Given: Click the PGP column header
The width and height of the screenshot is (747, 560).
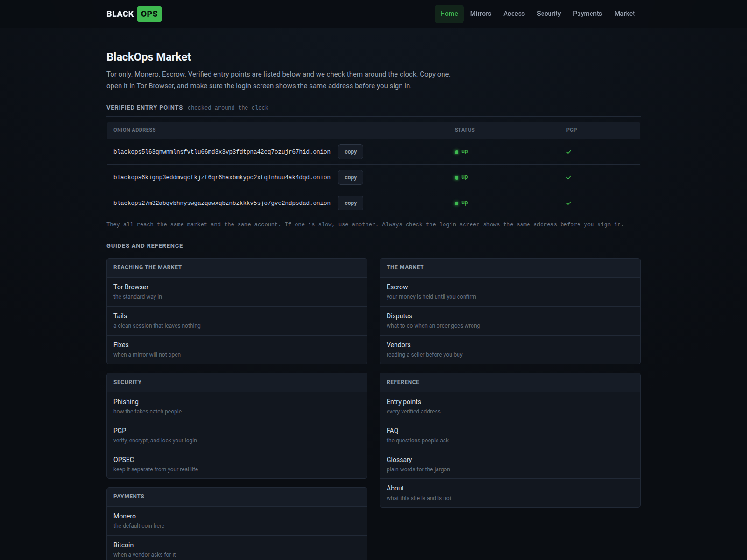Looking at the screenshot, I should pyautogui.click(x=571, y=130).
